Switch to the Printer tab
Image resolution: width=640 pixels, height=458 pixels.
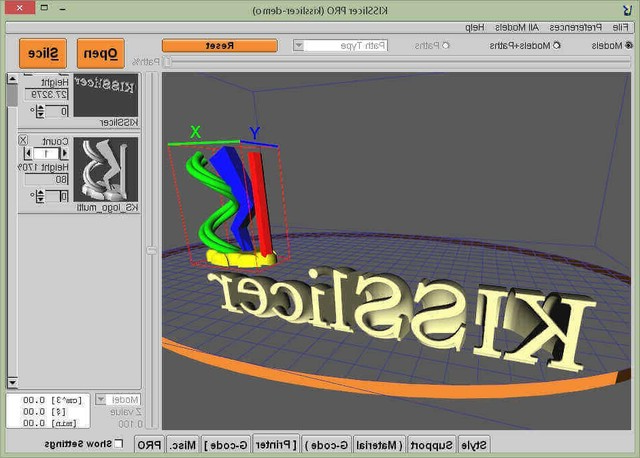coord(276,444)
